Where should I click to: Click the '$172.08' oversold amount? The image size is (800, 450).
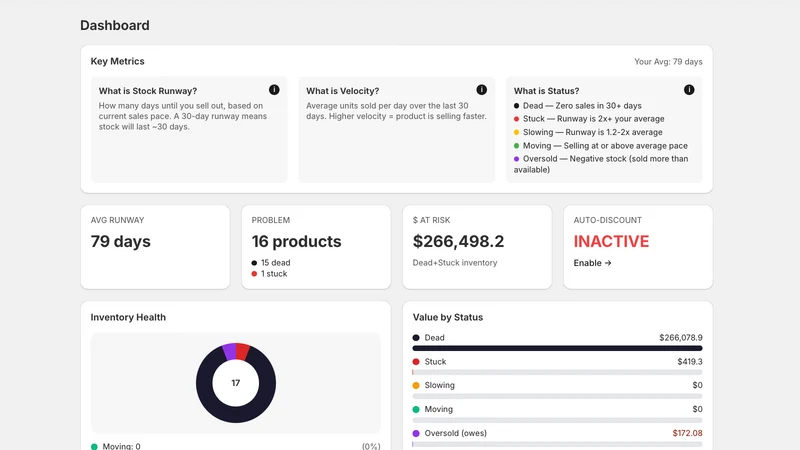(x=687, y=433)
